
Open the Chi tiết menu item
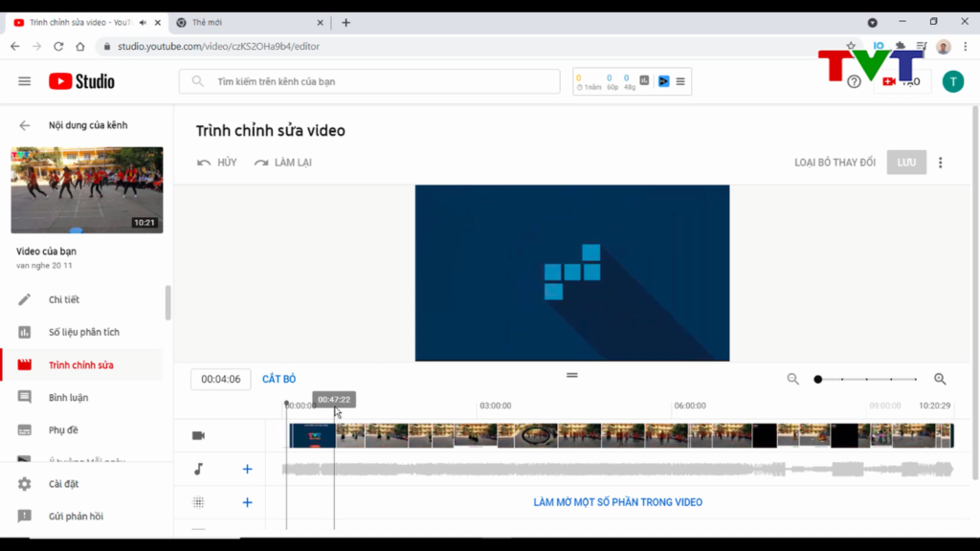pos(64,299)
